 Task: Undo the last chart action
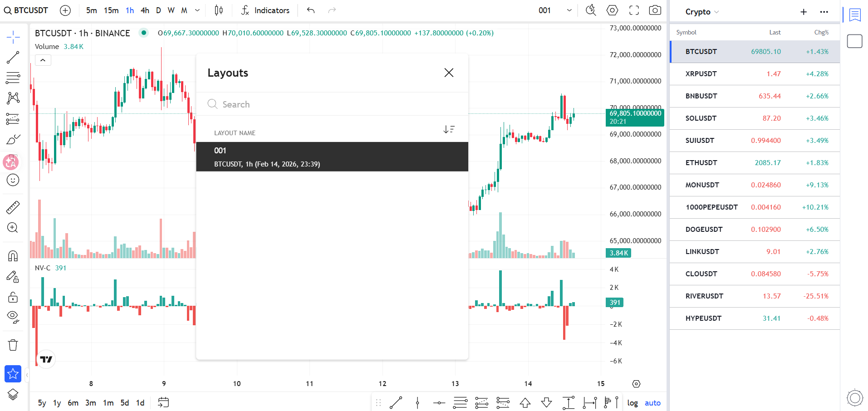[x=311, y=10]
